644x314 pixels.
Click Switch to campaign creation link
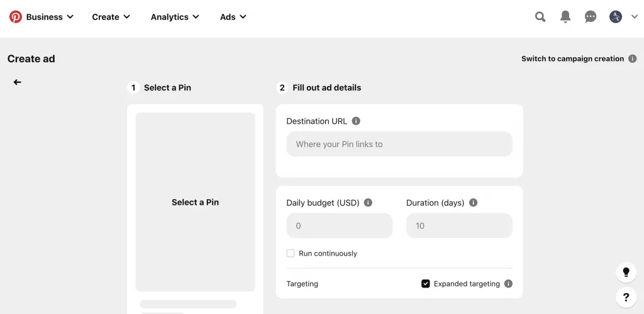572,59
